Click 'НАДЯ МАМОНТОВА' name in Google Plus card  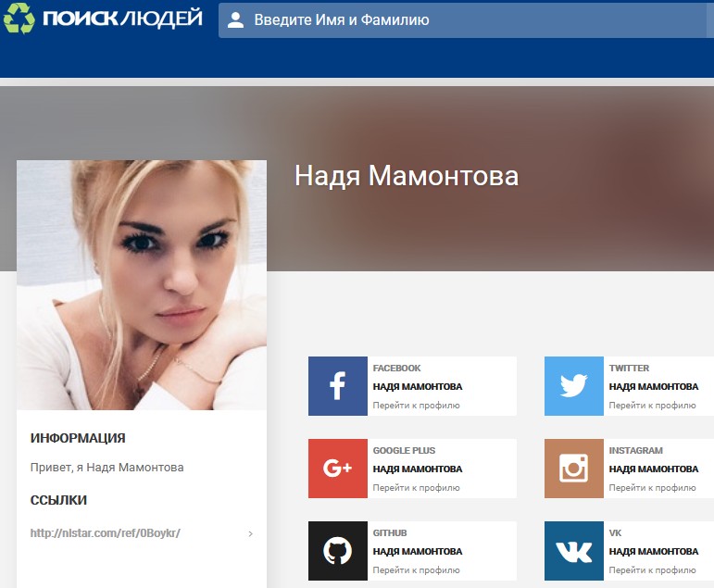coord(418,469)
